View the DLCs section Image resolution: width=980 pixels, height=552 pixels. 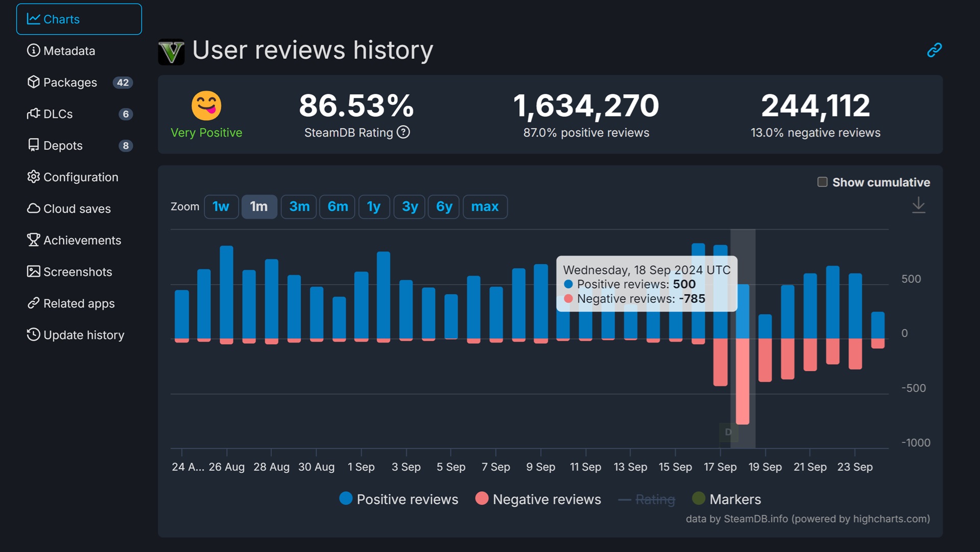58,114
